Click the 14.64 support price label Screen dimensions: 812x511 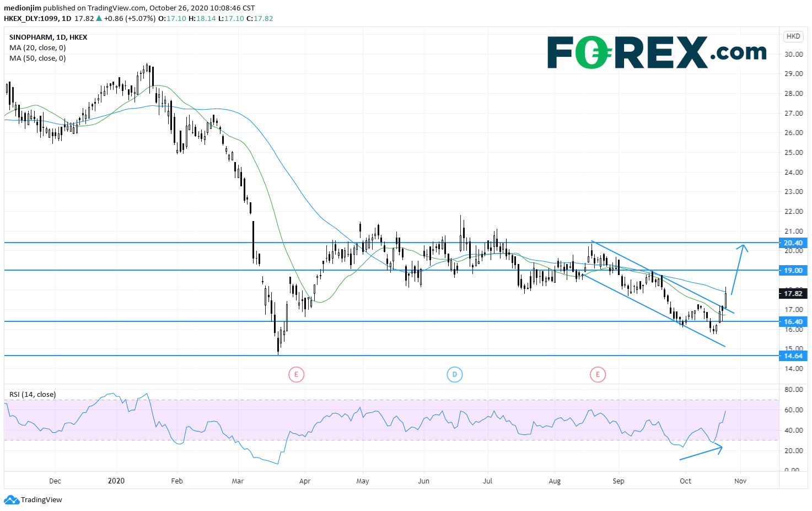pyautogui.click(x=793, y=356)
